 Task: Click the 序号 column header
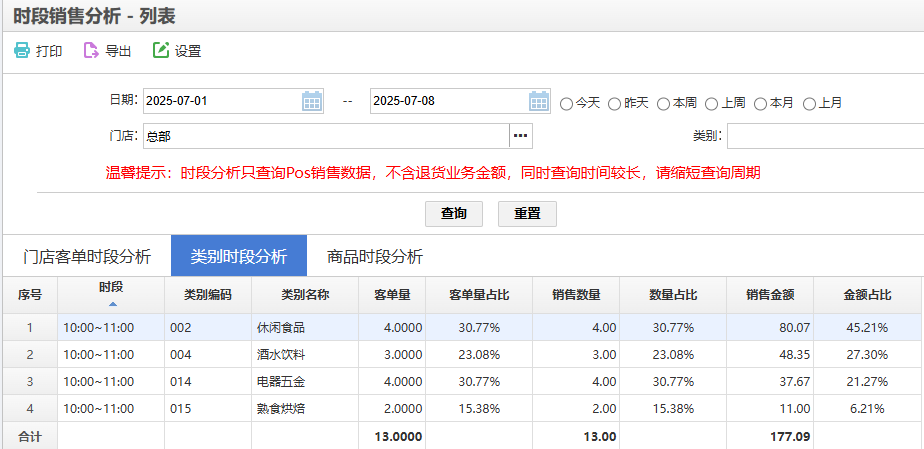(30, 295)
